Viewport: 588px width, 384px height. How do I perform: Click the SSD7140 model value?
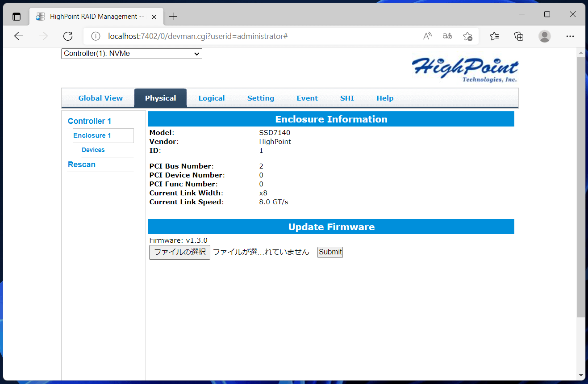tap(275, 133)
